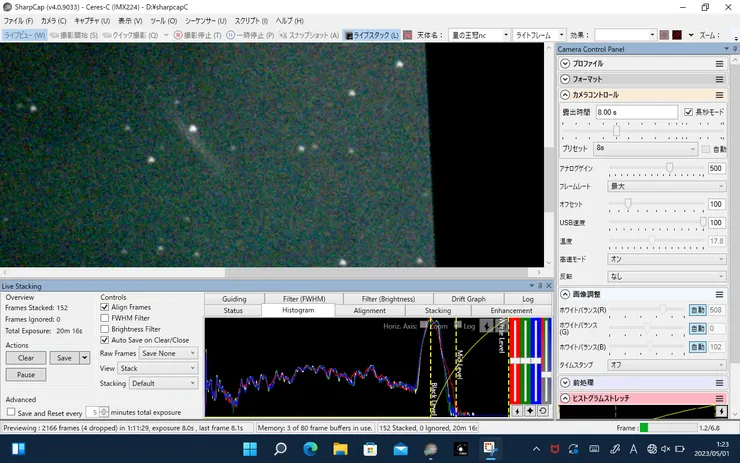Click the スナップショット snapshot toolbar icon

pos(283,35)
